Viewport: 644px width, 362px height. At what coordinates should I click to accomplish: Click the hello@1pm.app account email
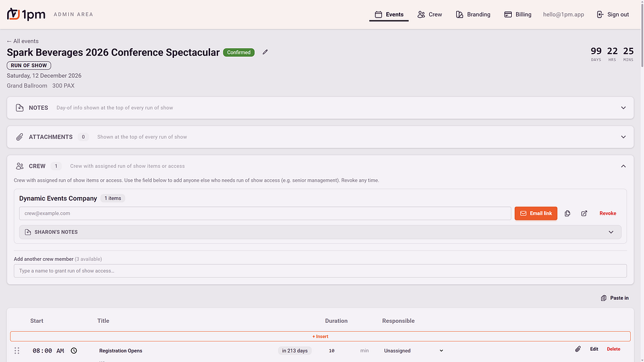(x=563, y=14)
